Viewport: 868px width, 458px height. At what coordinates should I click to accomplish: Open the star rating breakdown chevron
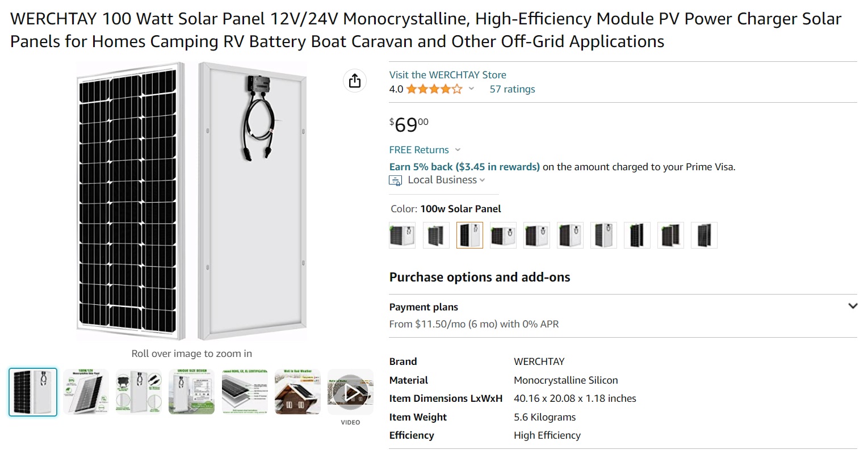(x=471, y=89)
